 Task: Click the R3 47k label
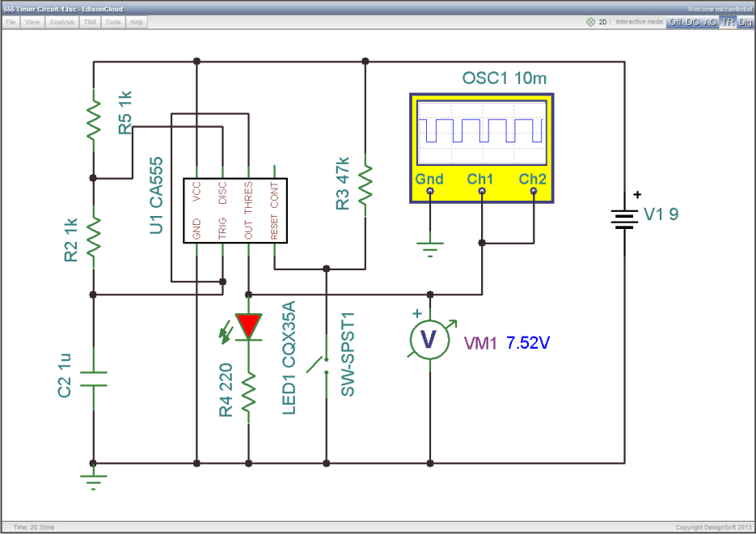click(342, 184)
